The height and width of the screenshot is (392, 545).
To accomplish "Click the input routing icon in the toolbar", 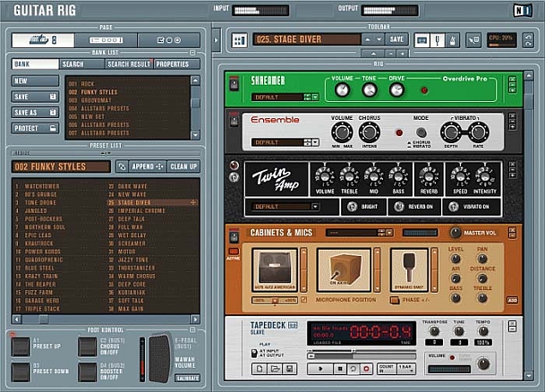I will [x=473, y=40].
